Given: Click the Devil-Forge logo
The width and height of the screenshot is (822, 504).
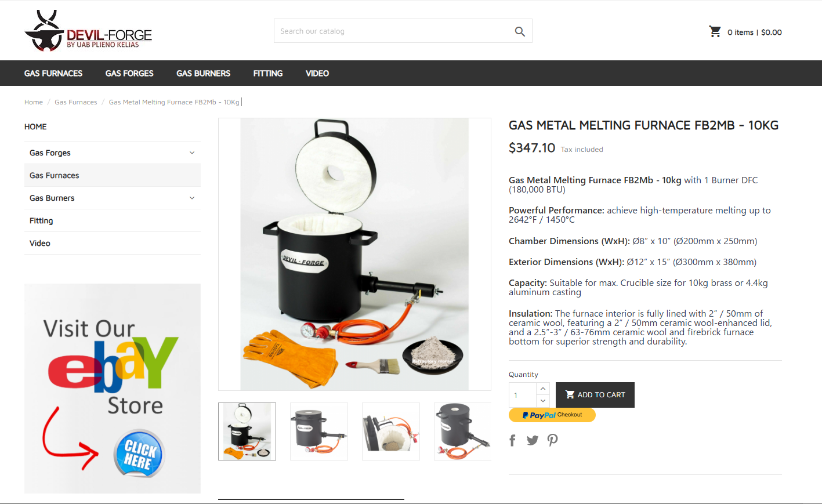Looking at the screenshot, I should click(x=88, y=31).
